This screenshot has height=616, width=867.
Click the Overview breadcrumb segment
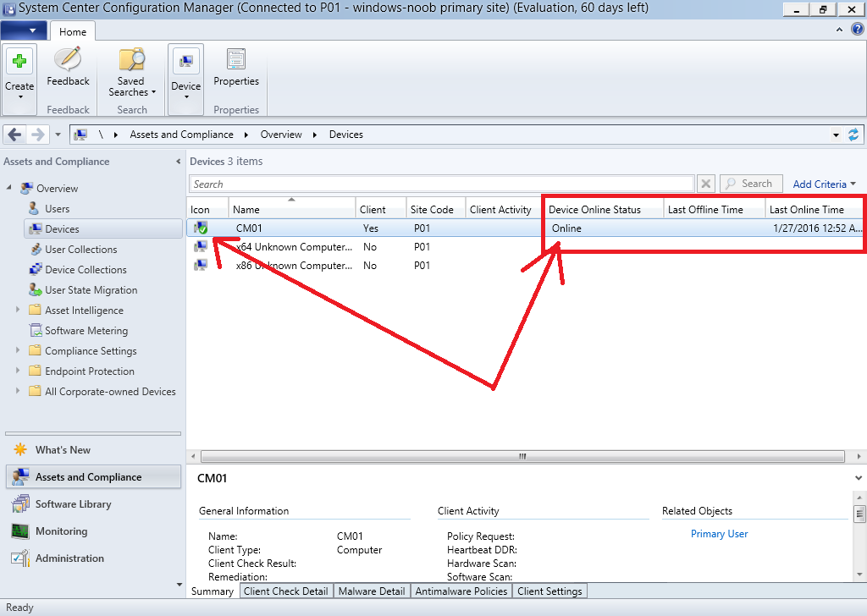281,135
